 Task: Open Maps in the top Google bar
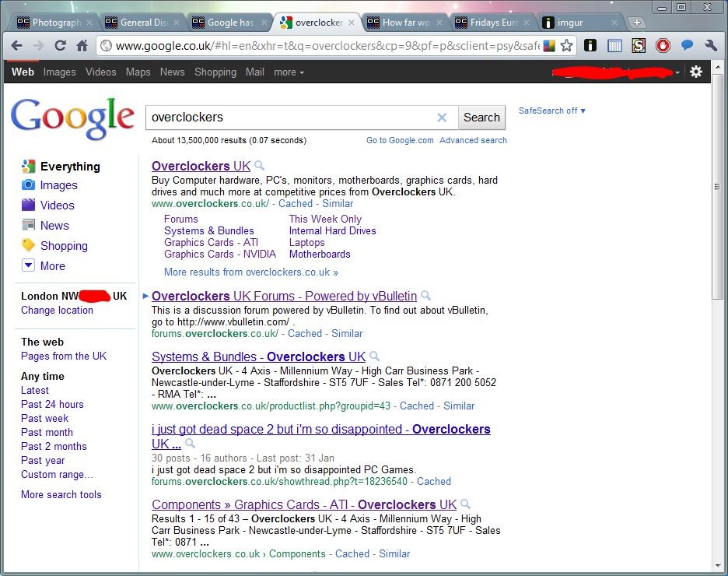click(x=138, y=72)
